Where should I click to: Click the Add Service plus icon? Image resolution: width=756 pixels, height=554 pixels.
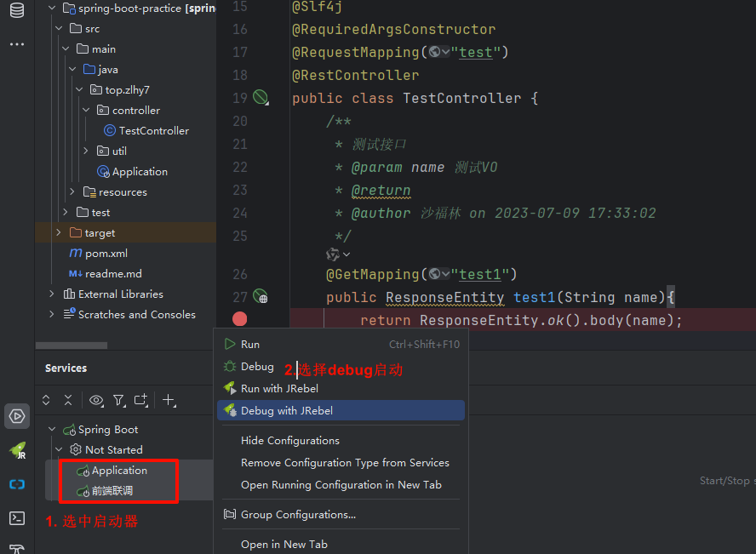(169, 400)
